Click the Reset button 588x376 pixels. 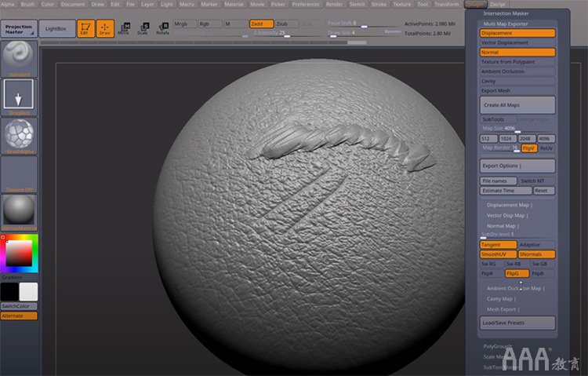pos(543,191)
